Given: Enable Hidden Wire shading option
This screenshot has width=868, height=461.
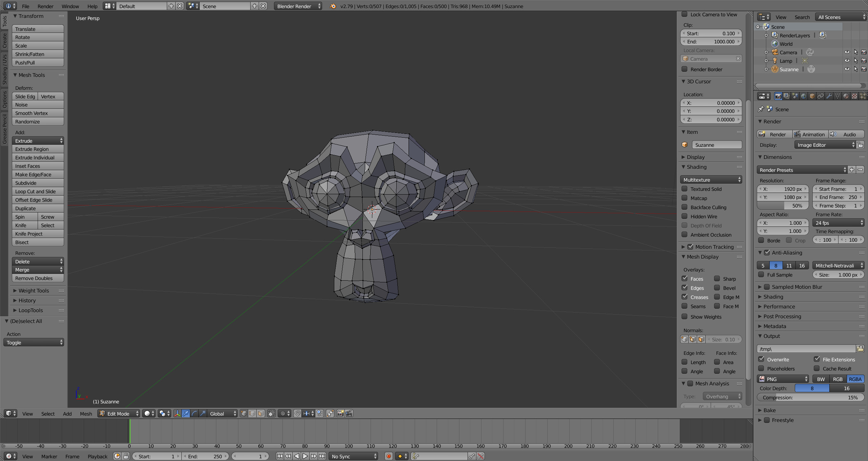Looking at the screenshot, I should pos(685,216).
